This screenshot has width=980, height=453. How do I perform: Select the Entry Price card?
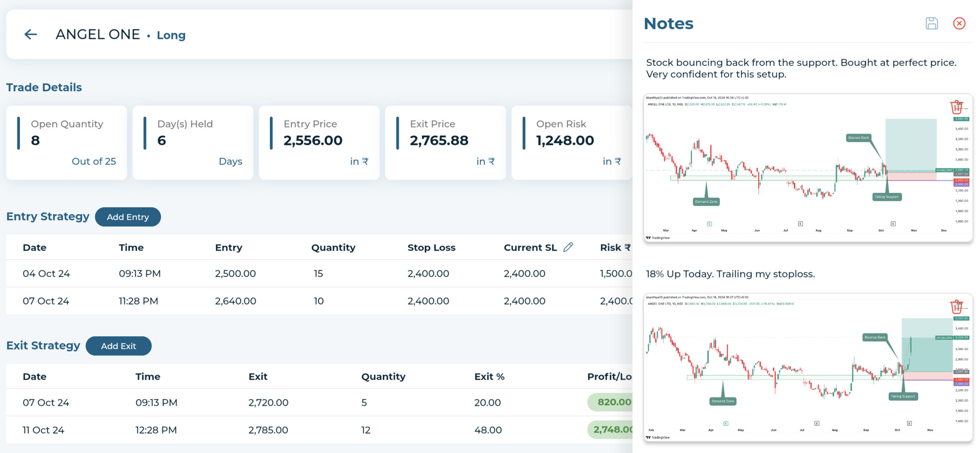(x=319, y=142)
